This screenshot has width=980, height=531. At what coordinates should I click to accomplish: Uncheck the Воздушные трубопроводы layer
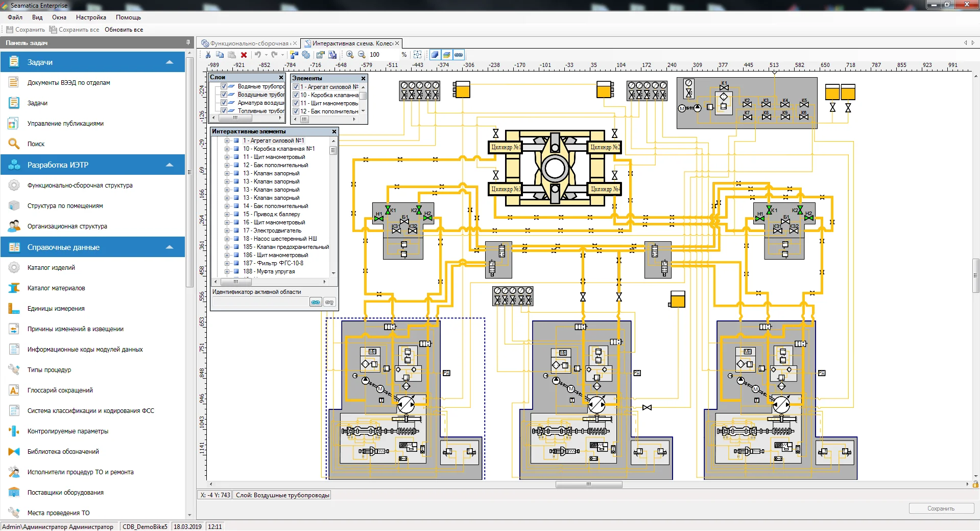pyautogui.click(x=224, y=95)
